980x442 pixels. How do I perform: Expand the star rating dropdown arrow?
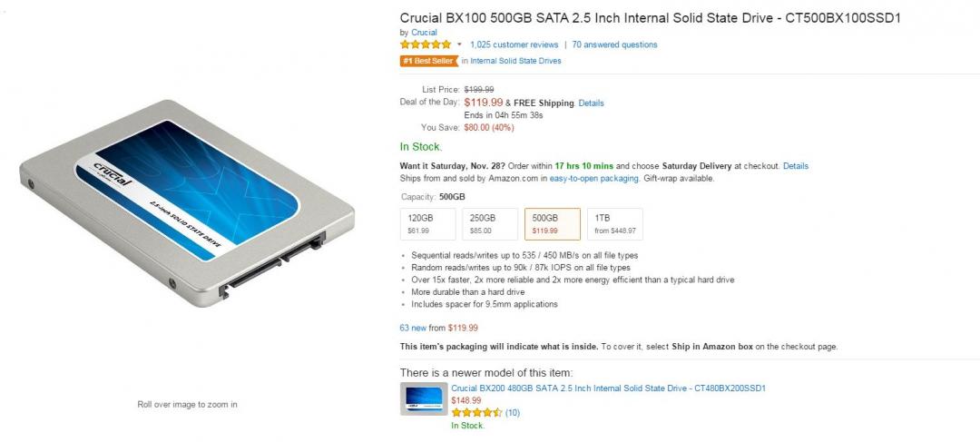coord(459,44)
